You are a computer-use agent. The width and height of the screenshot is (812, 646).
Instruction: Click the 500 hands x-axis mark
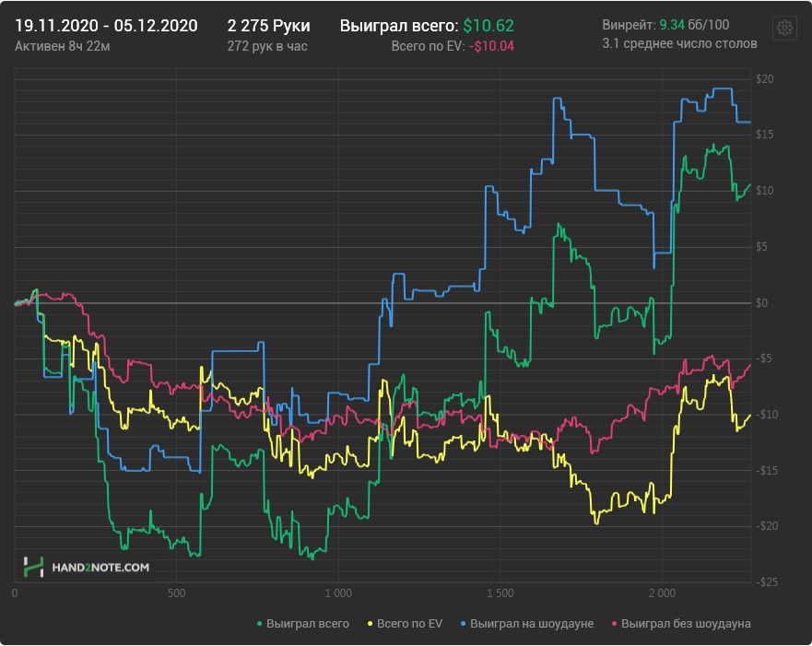pyautogui.click(x=176, y=593)
